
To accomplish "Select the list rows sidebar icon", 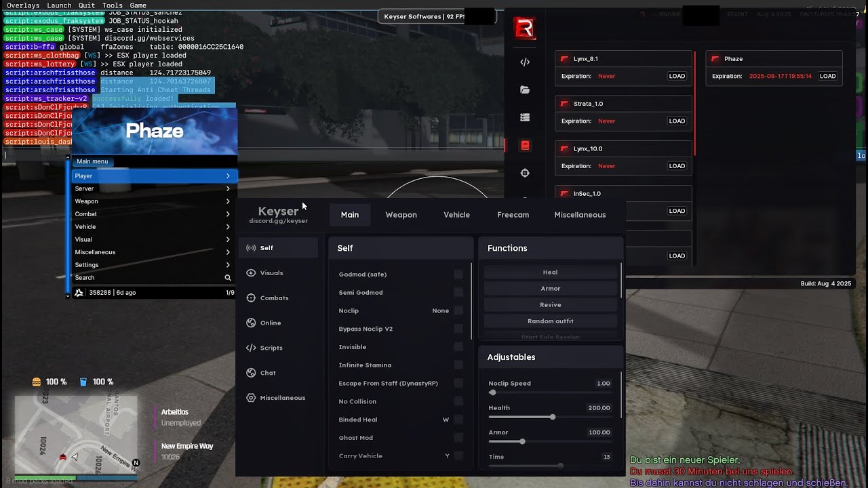I will [x=525, y=117].
